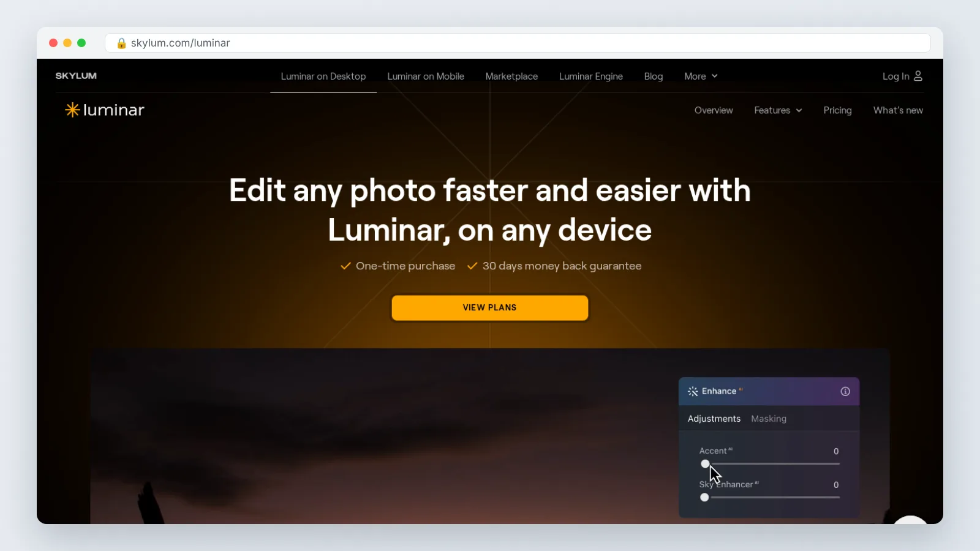Viewport: 980px width, 551px height.
Task: Click the Sky Enhancer value 0
Action: pyautogui.click(x=836, y=485)
